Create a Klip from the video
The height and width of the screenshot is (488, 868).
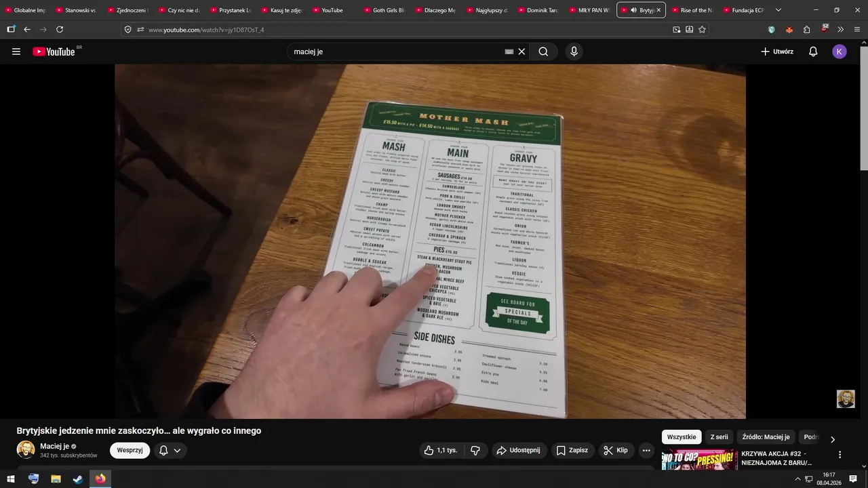pyautogui.click(x=616, y=450)
